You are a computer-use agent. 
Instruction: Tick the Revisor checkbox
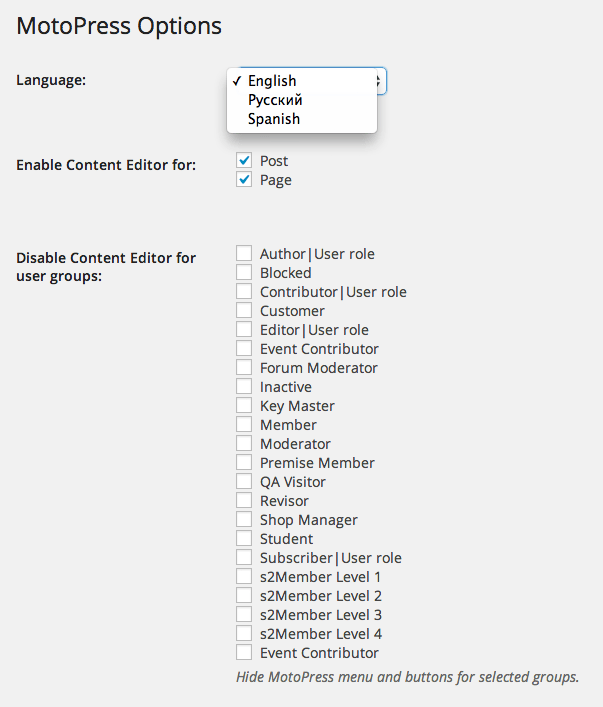tap(244, 501)
